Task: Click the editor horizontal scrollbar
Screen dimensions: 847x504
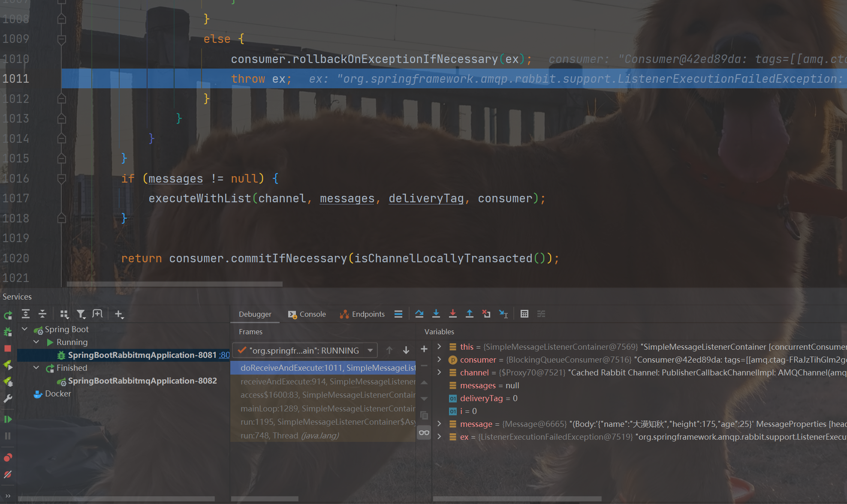Action: (175, 284)
